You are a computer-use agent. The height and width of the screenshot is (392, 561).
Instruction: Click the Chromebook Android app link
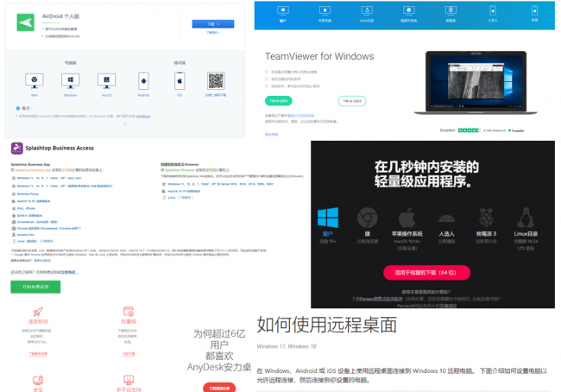pyautogui.click(x=37, y=222)
